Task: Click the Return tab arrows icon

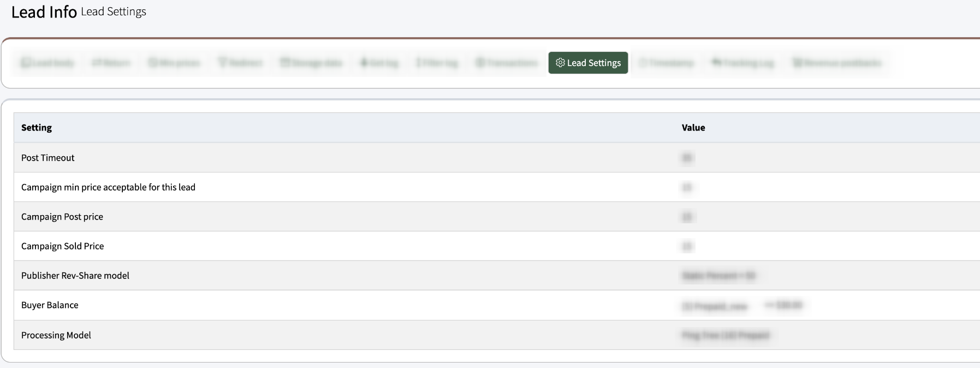Action: 97,63
